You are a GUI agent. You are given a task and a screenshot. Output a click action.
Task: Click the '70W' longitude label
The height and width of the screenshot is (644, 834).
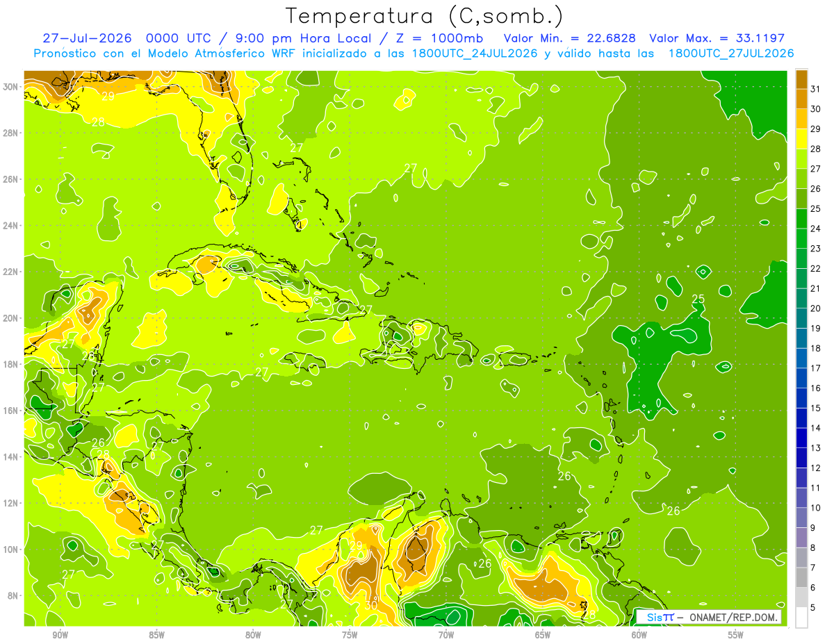[x=446, y=635]
